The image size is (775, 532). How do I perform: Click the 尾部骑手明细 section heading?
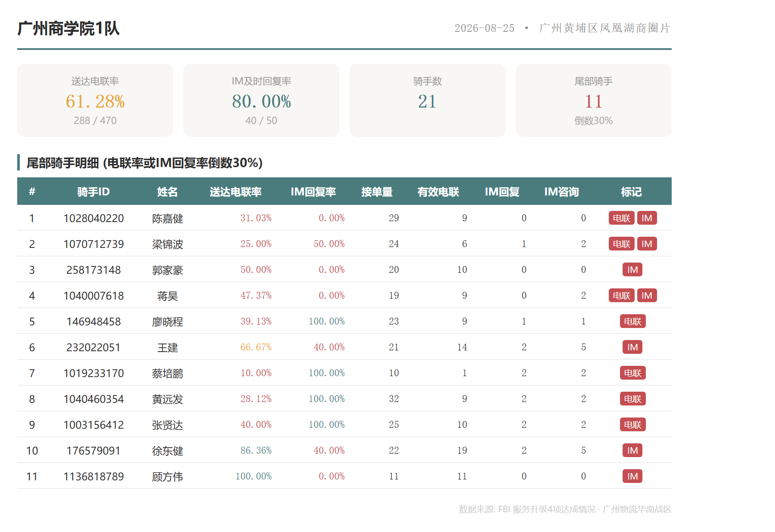[x=145, y=163]
